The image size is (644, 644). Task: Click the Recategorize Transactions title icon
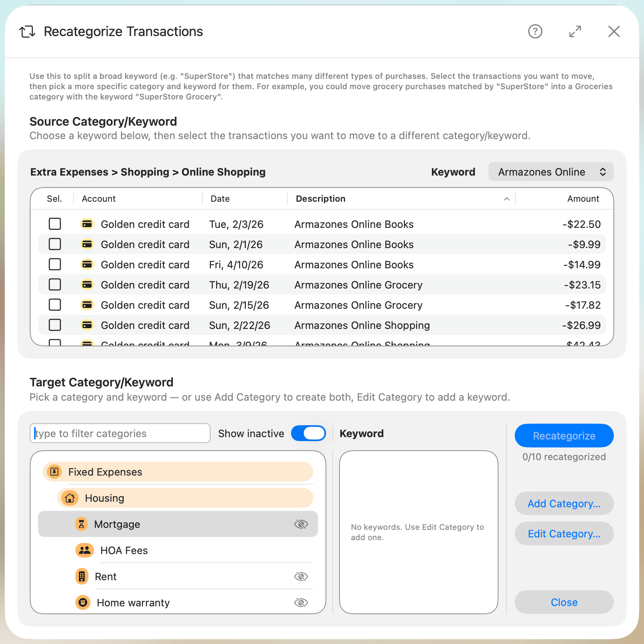point(27,32)
